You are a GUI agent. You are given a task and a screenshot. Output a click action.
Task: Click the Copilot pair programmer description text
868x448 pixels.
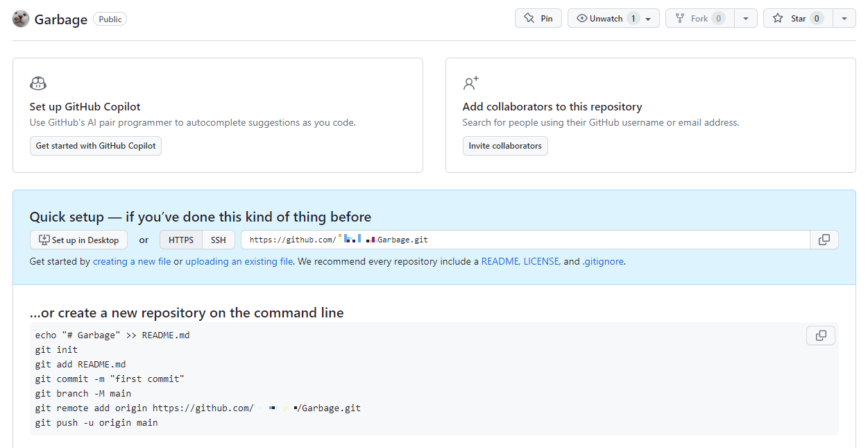tap(193, 123)
